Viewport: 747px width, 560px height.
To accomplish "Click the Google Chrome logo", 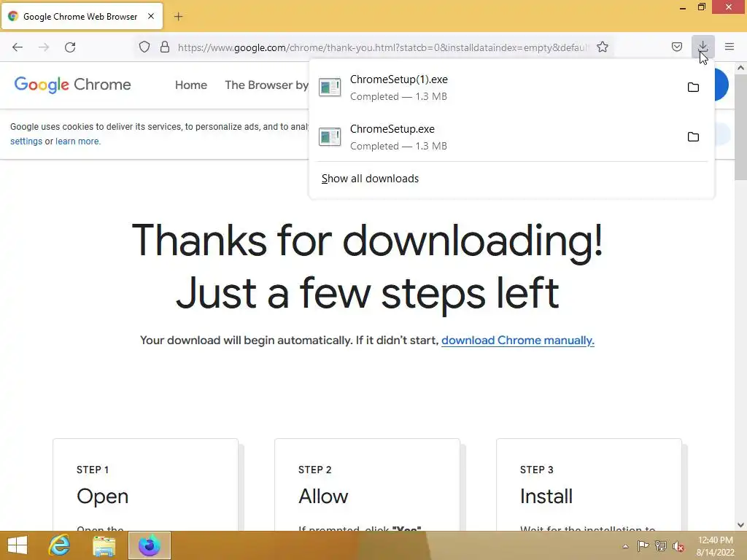I will point(72,85).
